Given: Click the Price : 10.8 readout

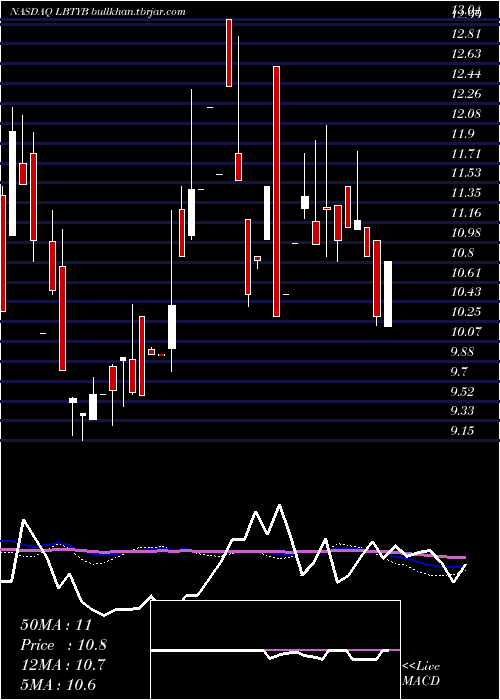Looking at the screenshot, I should pos(63,645).
